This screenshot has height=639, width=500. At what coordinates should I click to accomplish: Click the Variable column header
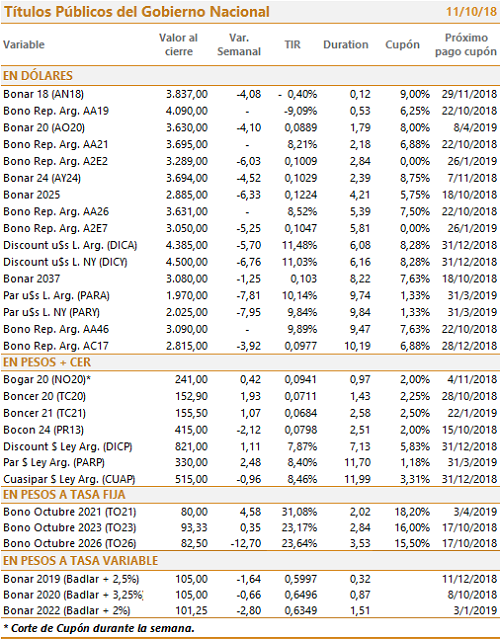(24, 44)
